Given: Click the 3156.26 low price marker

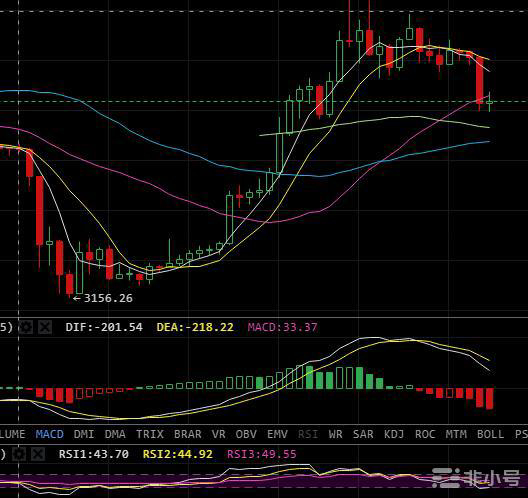Looking at the screenshot, I should point(103,298).
